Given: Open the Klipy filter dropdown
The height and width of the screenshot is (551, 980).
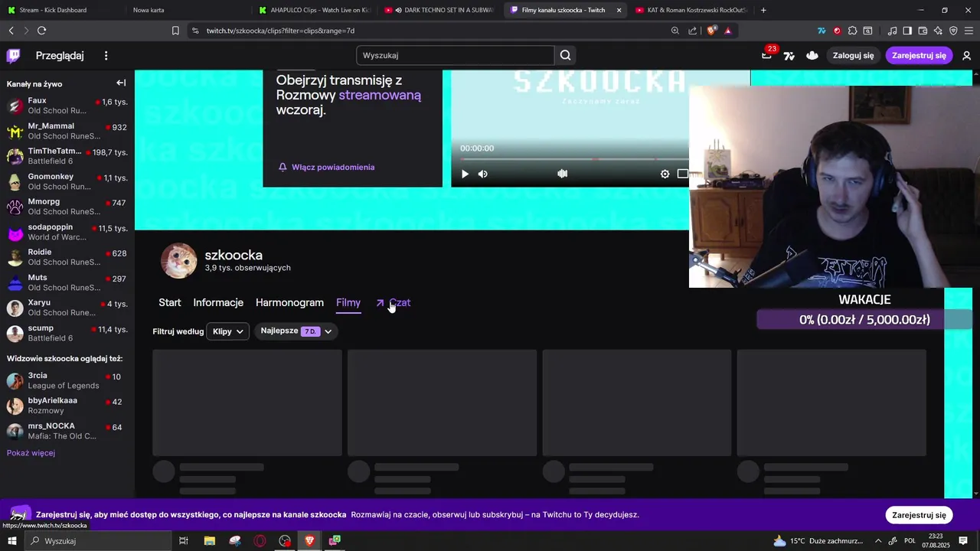Looking at the screenshot, I should pos(227,331).
